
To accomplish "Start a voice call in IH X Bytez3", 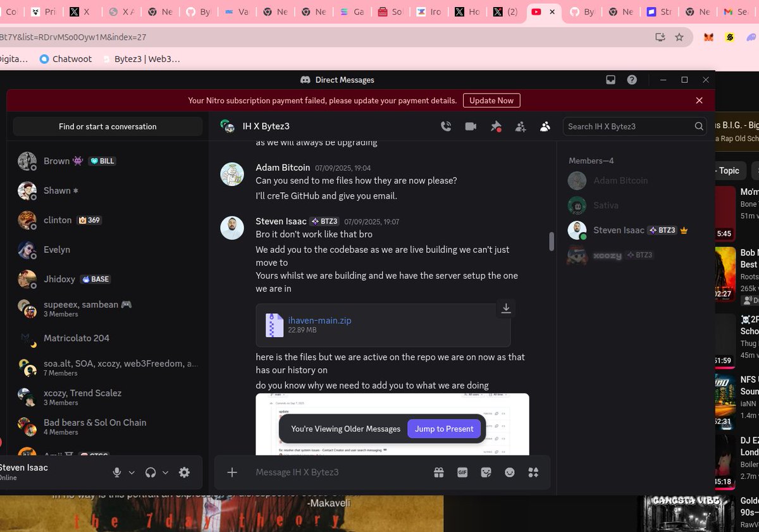I will (x=446, y=127).
